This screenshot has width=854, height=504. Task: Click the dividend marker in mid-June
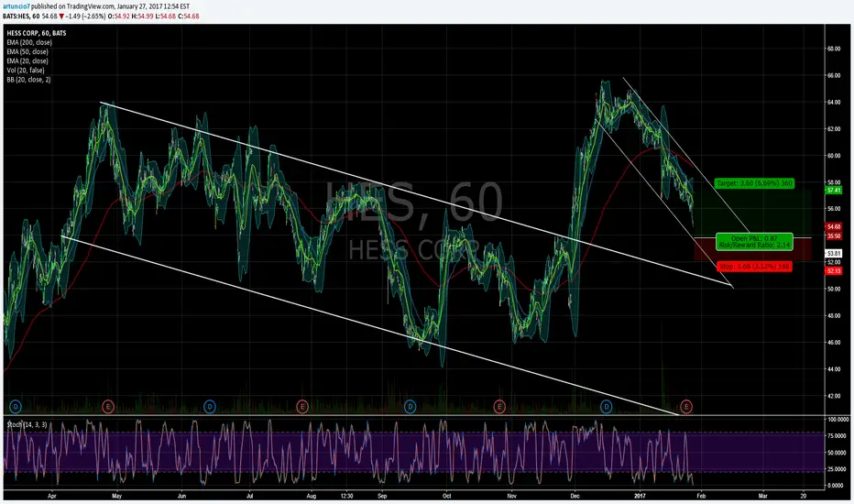click(209, 406)
